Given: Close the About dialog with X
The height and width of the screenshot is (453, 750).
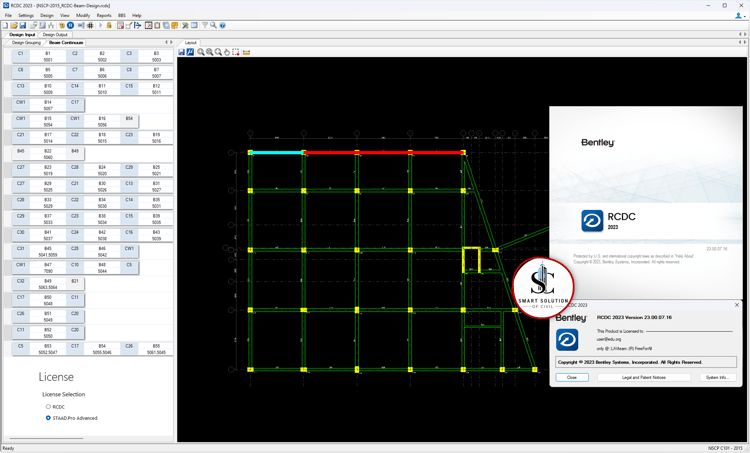Looking at the screenshot, I should pyautogui.click(x=737, y=305).
